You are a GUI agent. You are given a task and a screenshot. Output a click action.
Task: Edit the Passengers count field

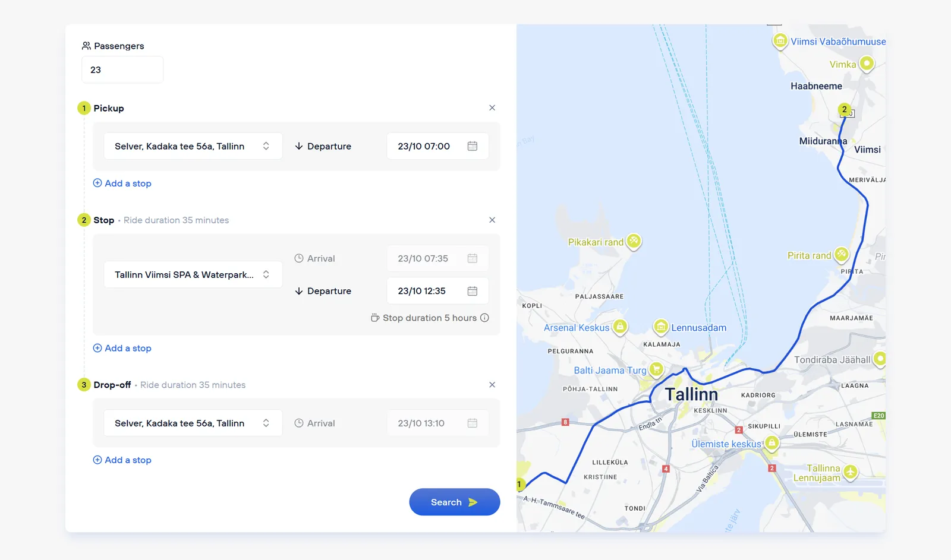coord(122,69)
